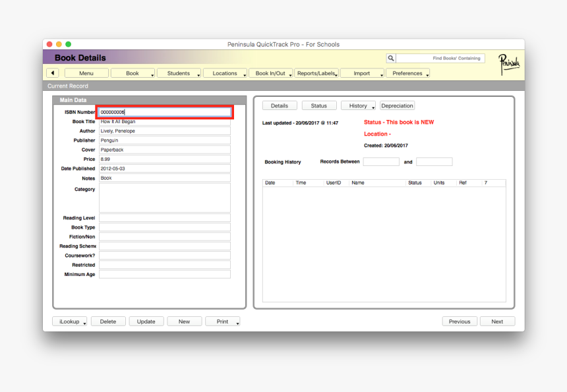Switch to the Depreciation tab
This screenshot has width=567, height=392.
pyautogui.click(x=397, y=105)
